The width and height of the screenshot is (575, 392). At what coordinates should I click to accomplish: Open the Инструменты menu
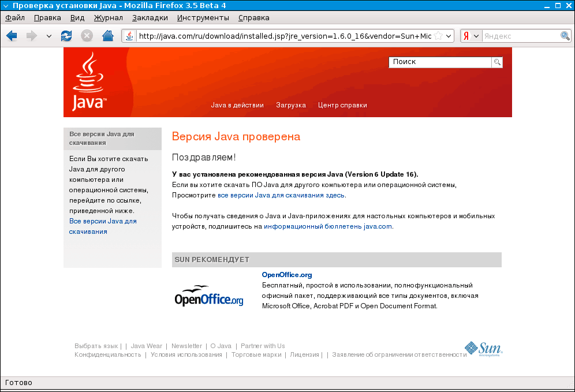(203, 17)
